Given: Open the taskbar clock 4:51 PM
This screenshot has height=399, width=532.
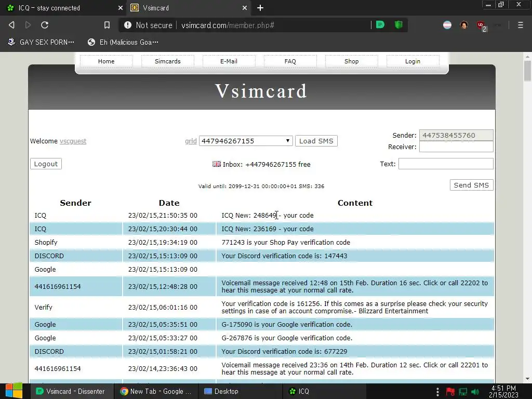Looking at the screenshot, I should coord(503,392).
